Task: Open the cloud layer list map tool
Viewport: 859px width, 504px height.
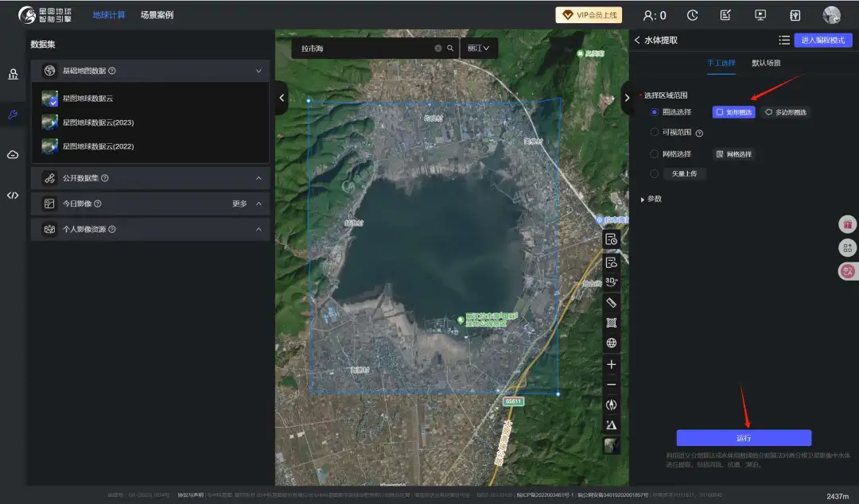Action: [x=612, y=262]
